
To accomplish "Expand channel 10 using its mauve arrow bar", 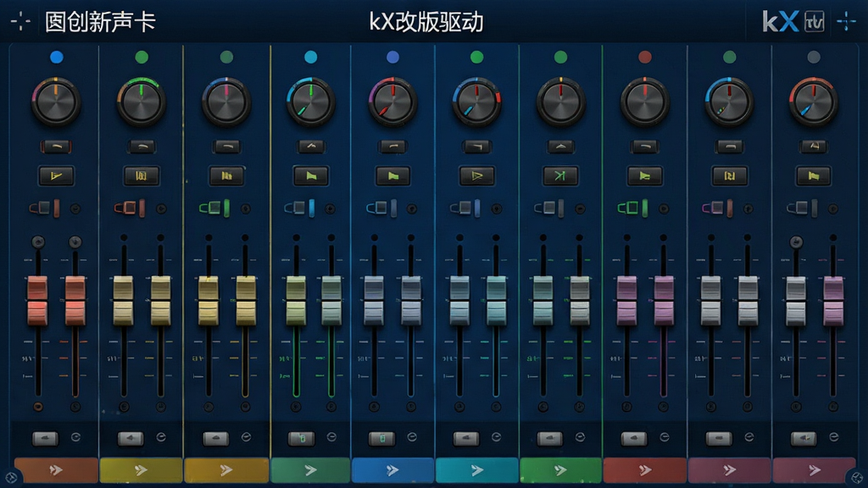I will [813, 470].
